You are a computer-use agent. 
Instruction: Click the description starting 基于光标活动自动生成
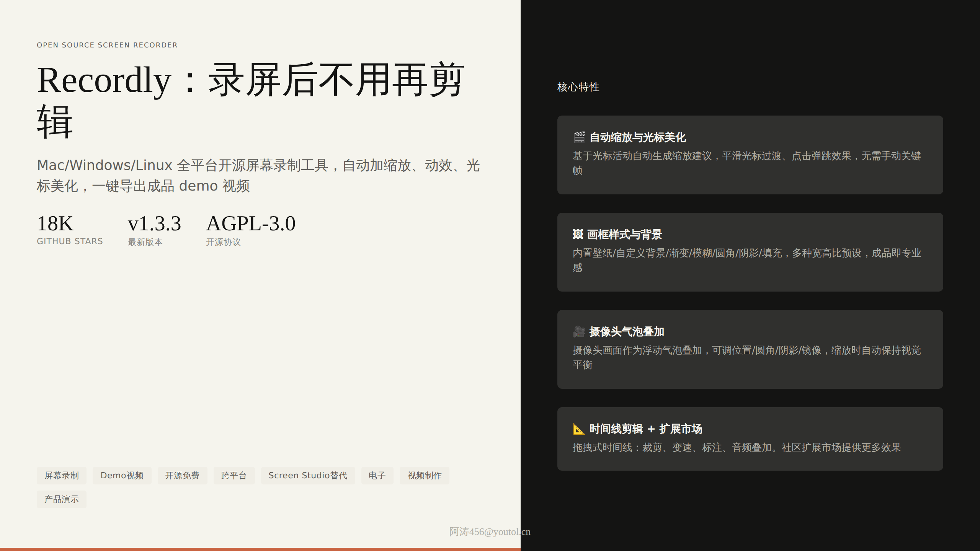[x=747, y=163]
